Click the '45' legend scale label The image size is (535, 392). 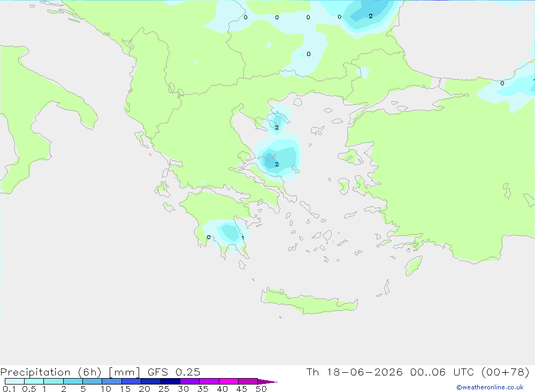(x=242, y=389)
